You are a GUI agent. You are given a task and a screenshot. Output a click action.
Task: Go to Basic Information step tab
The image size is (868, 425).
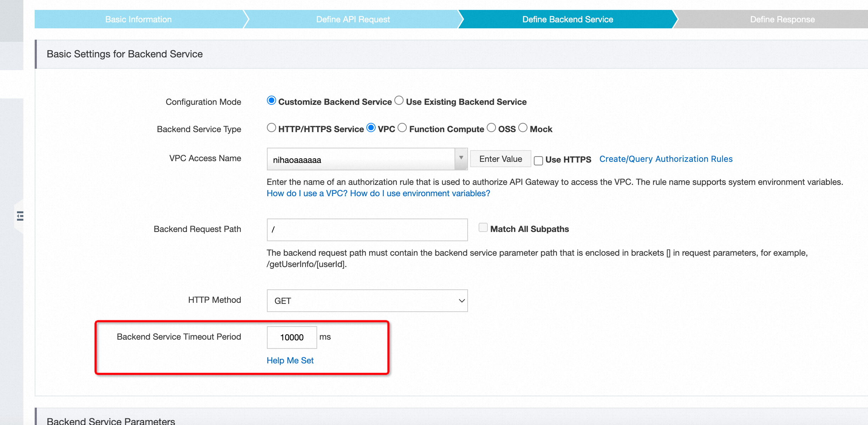(138, 19)
